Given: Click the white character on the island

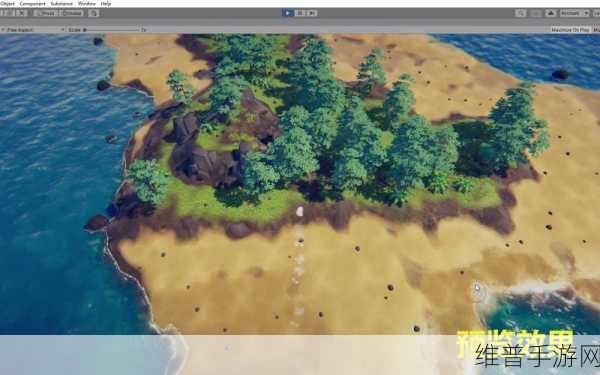Looking at the screenshot, I should coord(300,211).
